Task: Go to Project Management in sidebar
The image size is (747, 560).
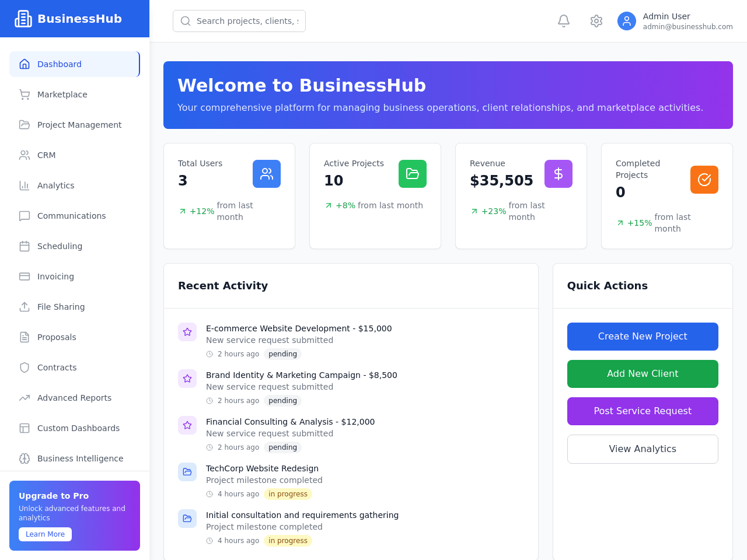Action: click(x=75, y=125)
